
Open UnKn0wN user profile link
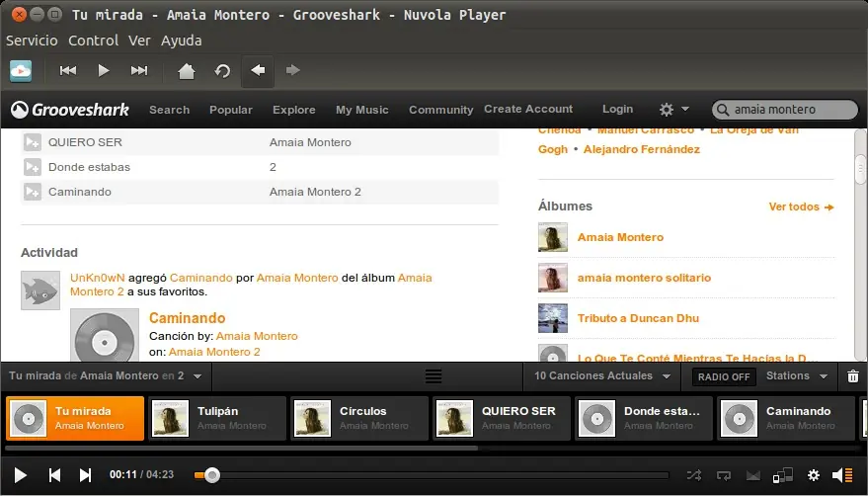pos(98,278)
